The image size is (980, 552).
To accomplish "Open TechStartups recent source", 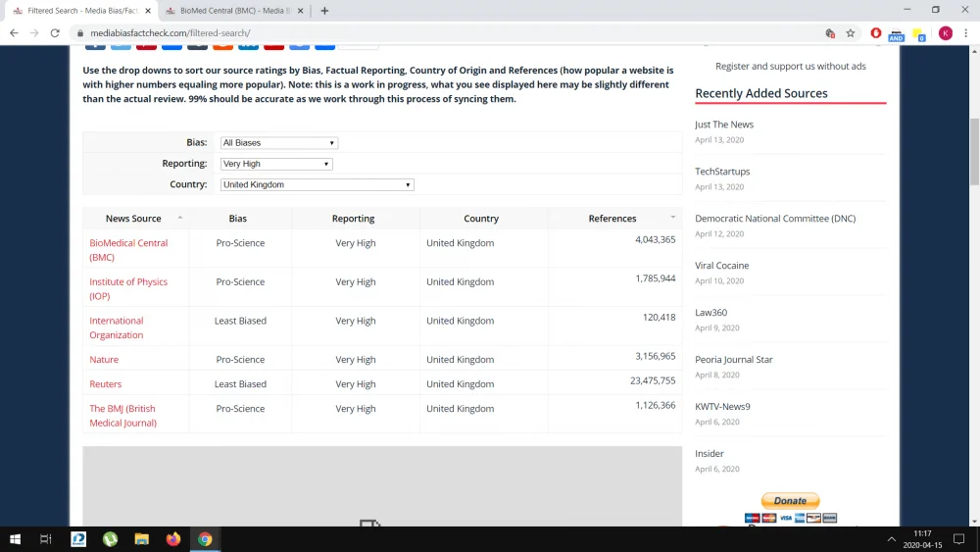I will pyautogui.click(x=722, y=172).
